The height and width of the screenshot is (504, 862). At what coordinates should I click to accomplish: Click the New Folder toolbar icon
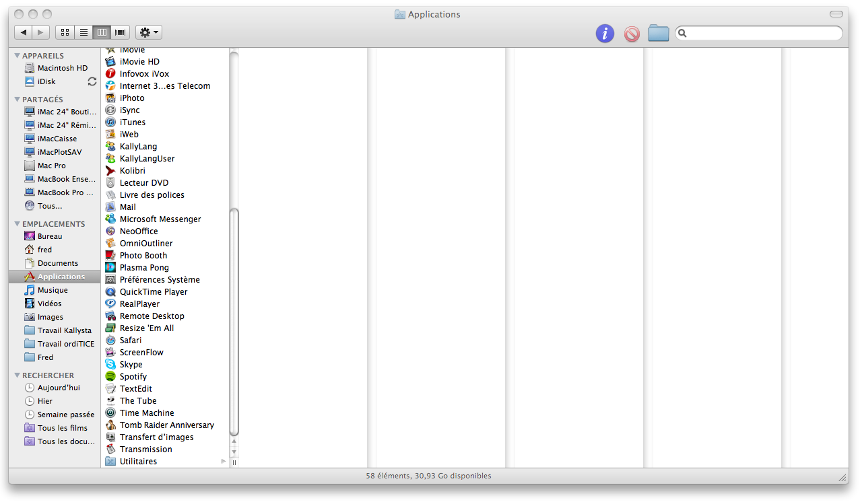(x=659, y=33)
